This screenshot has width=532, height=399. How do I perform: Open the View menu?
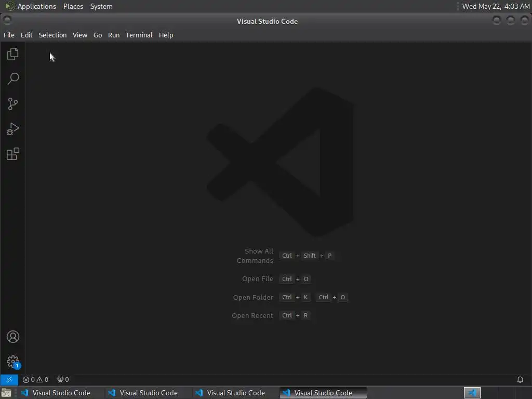[79, 35]
